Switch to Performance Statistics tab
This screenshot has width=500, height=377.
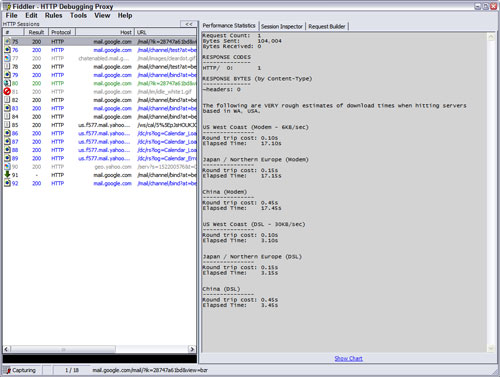[229, 26]
